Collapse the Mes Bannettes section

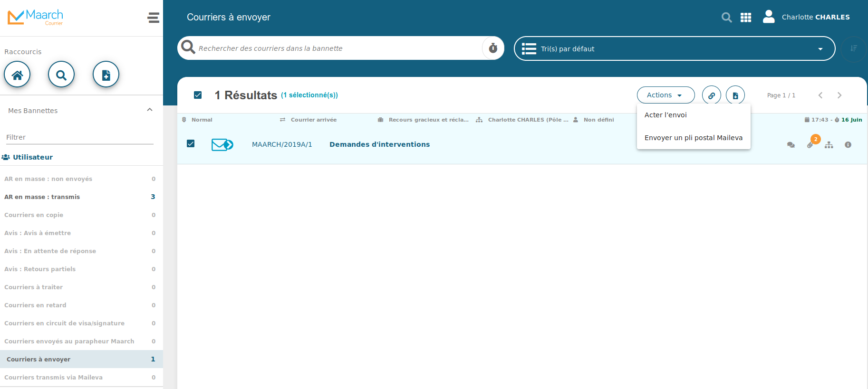click(x=150, y=110)
